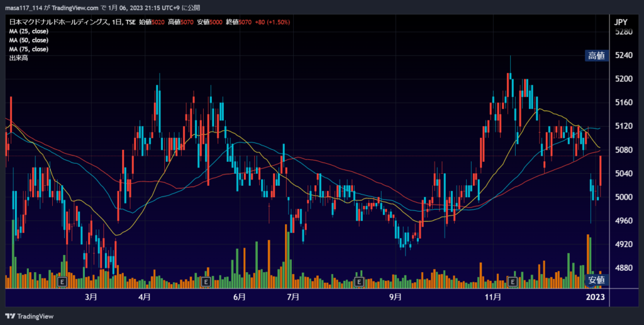The image size is (644, 325).
Task: Click the 4960 price axis label
Action: 624,220
